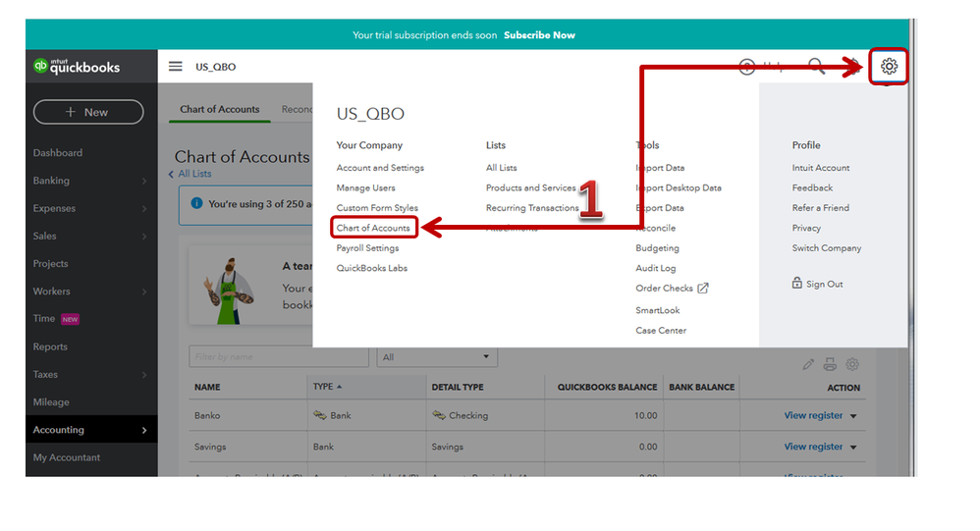Open the gear settings icon
The width and height of the screenshot is (980, 531).
[889, 66]
